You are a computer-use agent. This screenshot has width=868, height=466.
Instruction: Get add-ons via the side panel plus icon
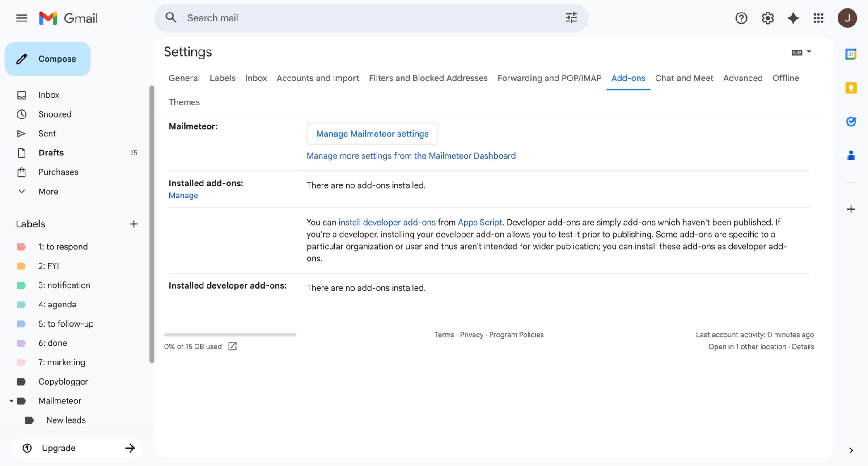(x=851, y=209)
